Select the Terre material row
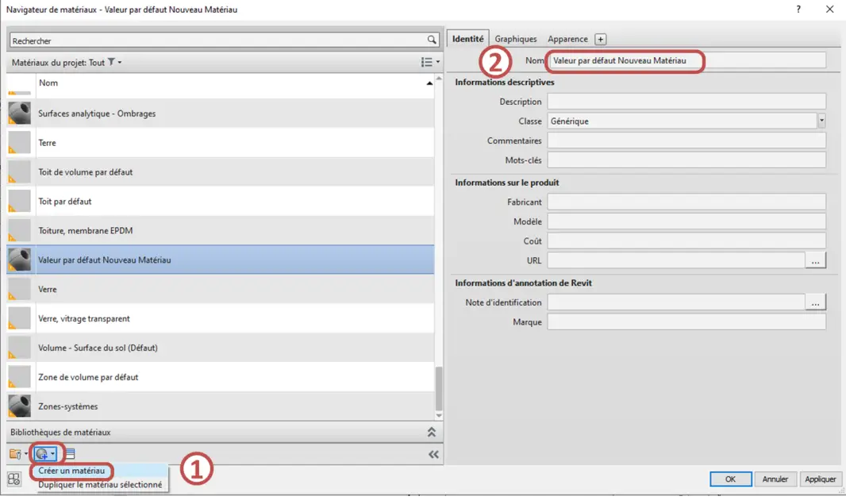846x504 pixels. click(x=220, y=143)
